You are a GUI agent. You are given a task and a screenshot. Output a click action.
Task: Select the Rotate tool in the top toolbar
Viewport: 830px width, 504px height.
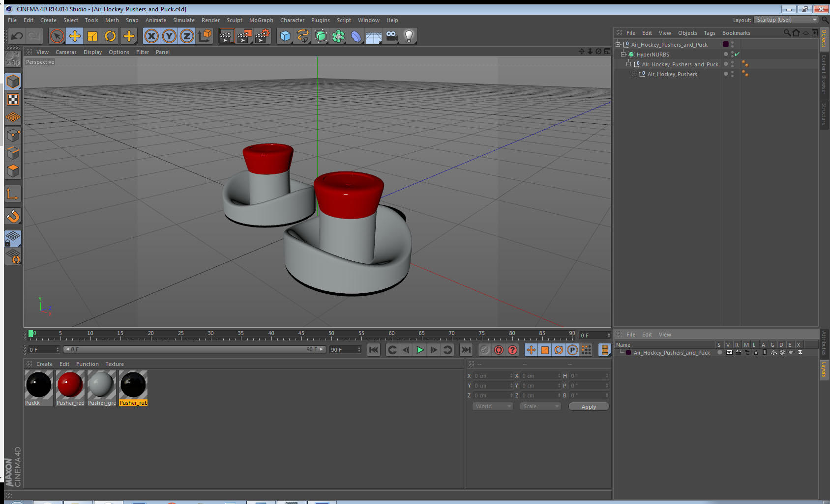pyautogui.click(x=111, y=36)
